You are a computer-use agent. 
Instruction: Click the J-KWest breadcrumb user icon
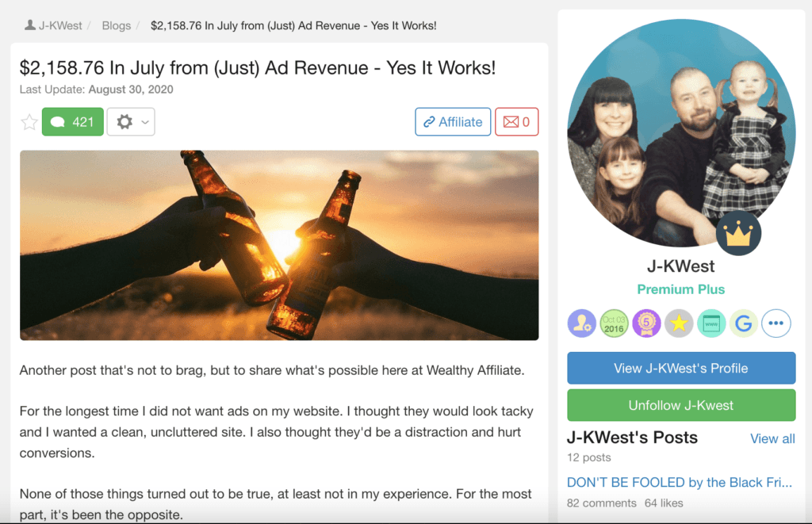[30, 25]
